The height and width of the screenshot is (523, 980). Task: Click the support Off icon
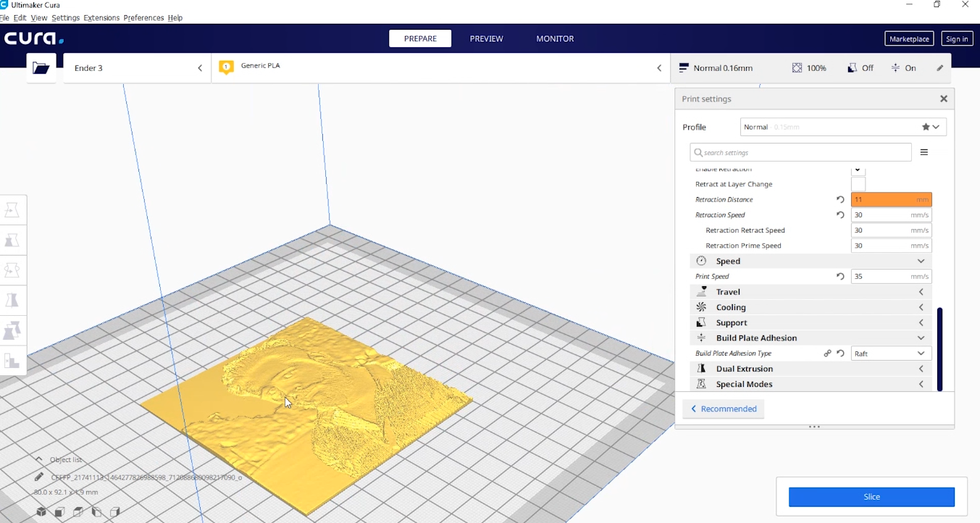852,68
